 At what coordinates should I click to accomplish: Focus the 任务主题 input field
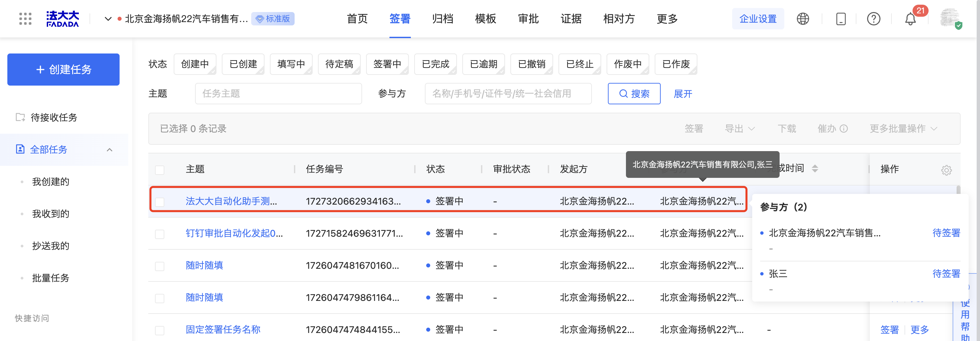tap(278, 94)
